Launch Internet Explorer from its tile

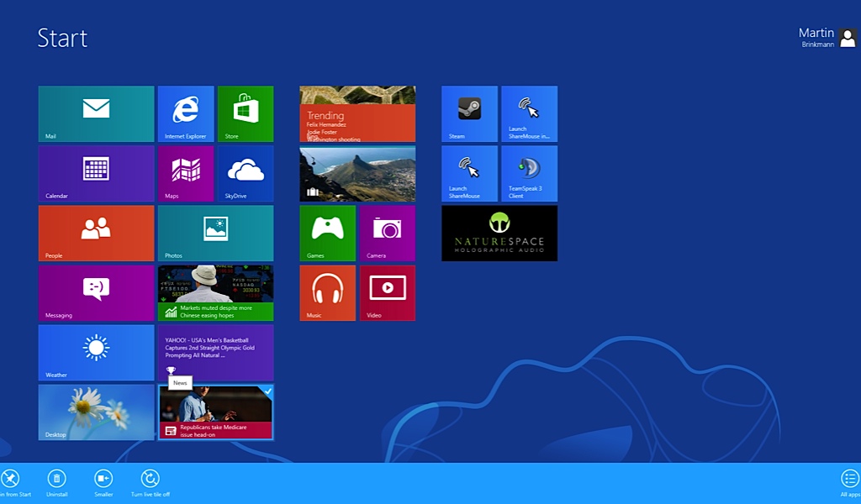coord(186,114)
